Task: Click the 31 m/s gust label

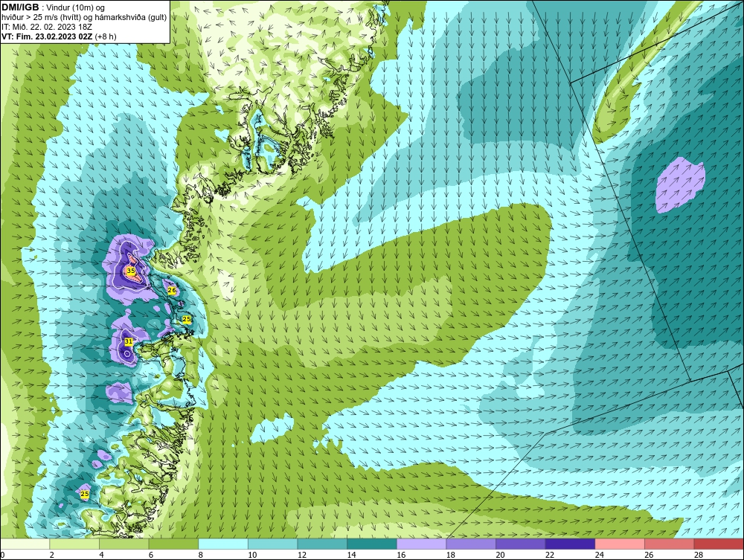Action: point(129,341)
